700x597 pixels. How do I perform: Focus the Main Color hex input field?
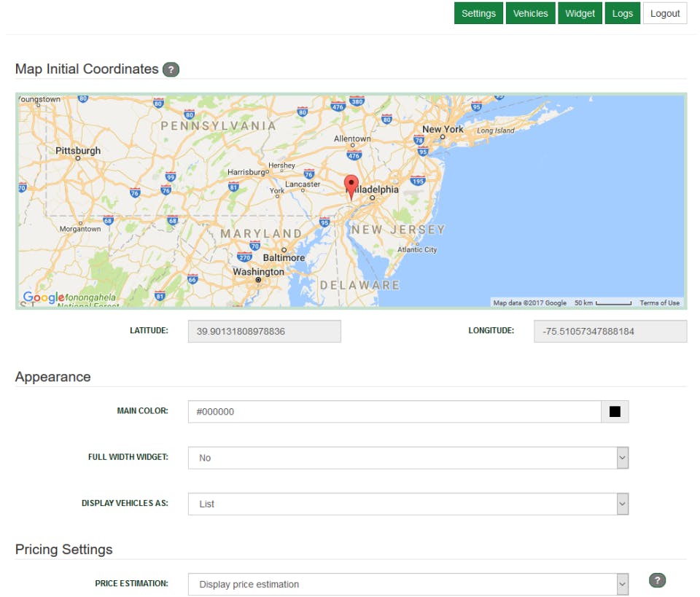point(394,411)
